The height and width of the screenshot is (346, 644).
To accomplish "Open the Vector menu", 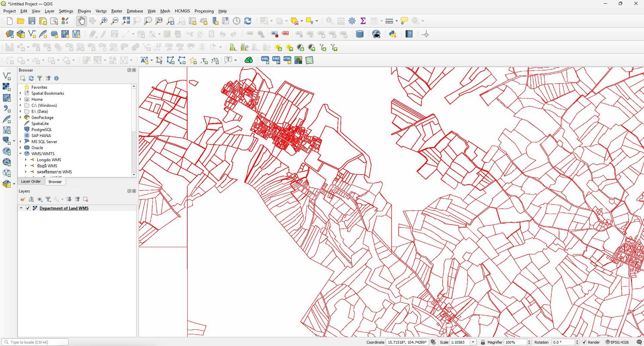I will click(101, 11).
